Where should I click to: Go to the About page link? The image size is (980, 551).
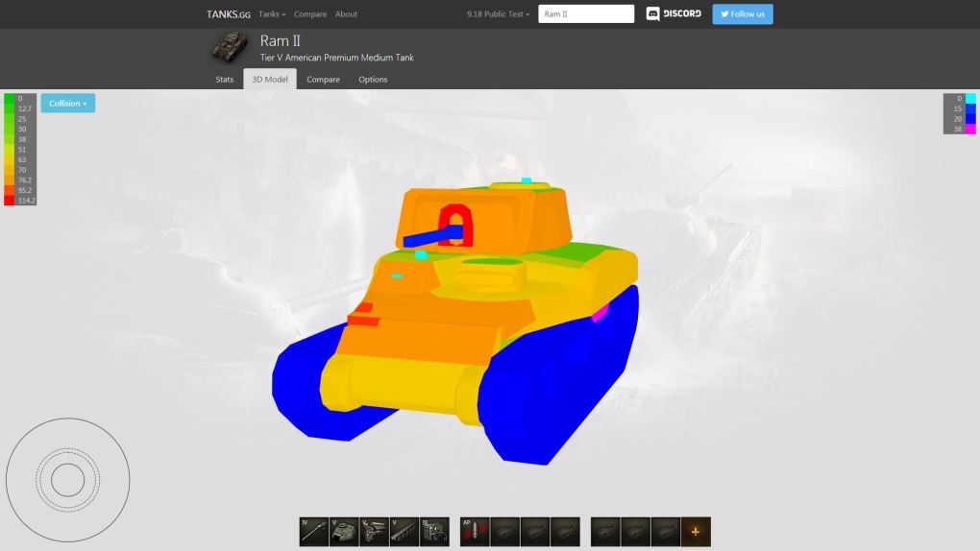pyautogui.click(x=346, y=14)
